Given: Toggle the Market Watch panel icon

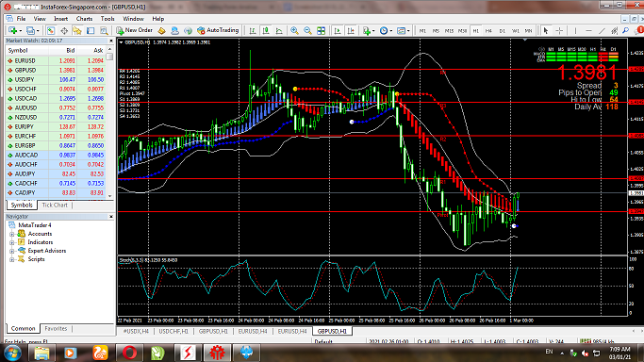Looking at the screenshot, I should point(51,30).
